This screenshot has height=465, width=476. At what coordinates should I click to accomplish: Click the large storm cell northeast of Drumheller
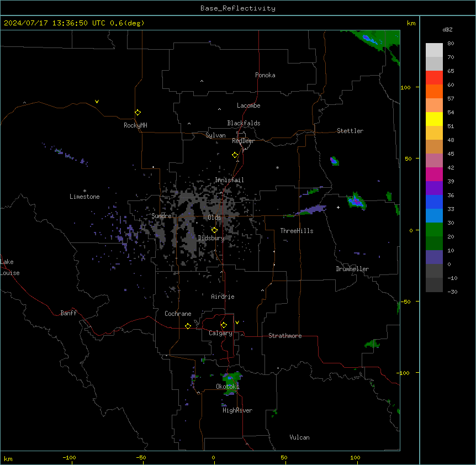356,201
